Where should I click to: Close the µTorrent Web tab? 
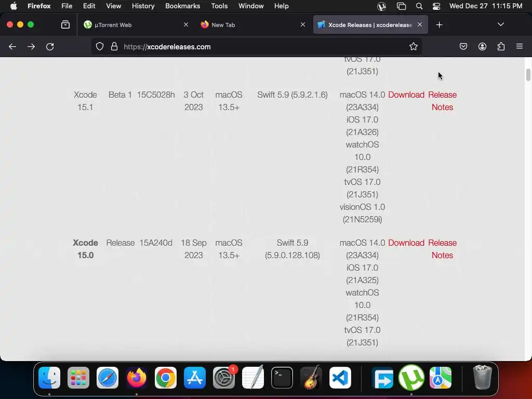186,25
